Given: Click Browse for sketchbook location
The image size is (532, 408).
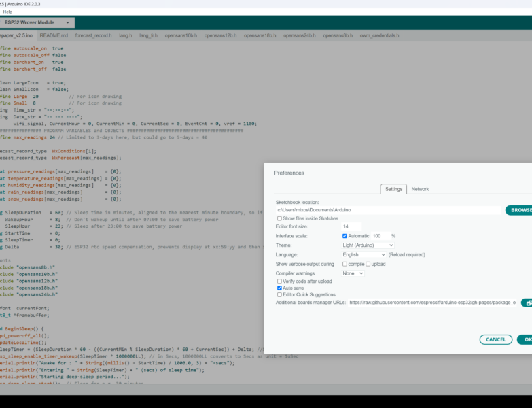Looking at the screenshot, I should click(x=520, y=210).
